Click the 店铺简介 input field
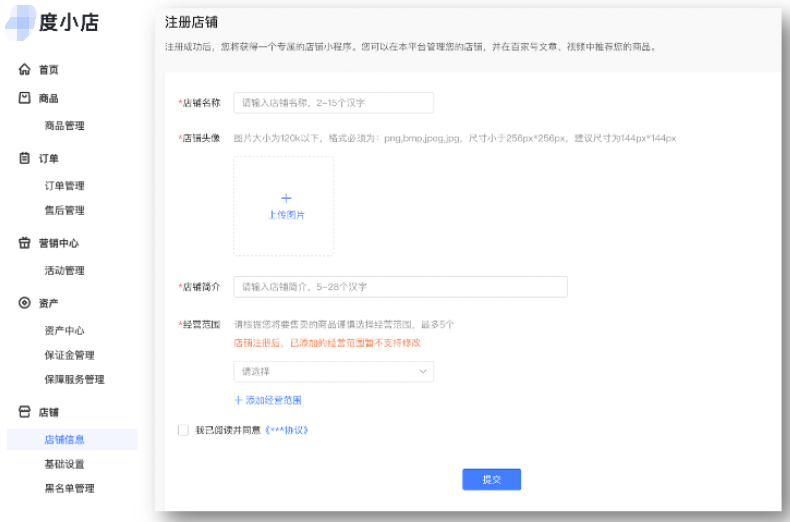 (400, 287)
